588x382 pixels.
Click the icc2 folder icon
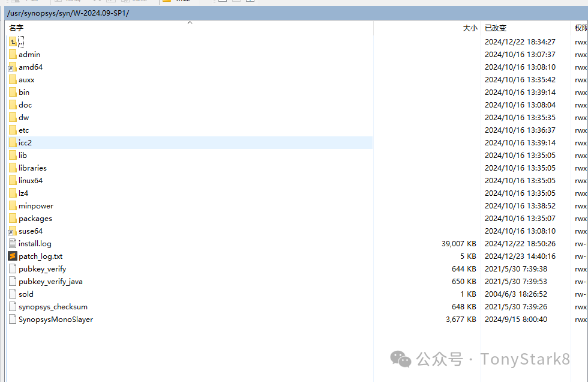click(13, 142)
